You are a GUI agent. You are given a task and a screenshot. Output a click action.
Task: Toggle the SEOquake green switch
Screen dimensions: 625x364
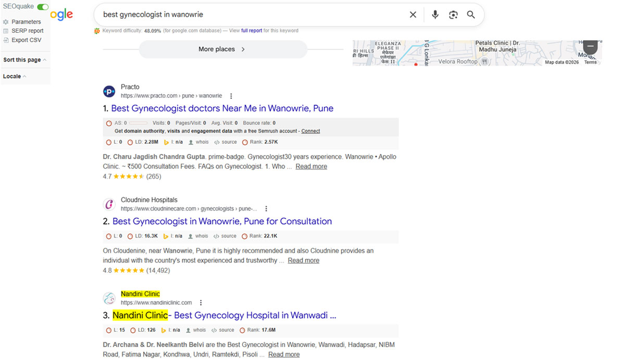43,7
